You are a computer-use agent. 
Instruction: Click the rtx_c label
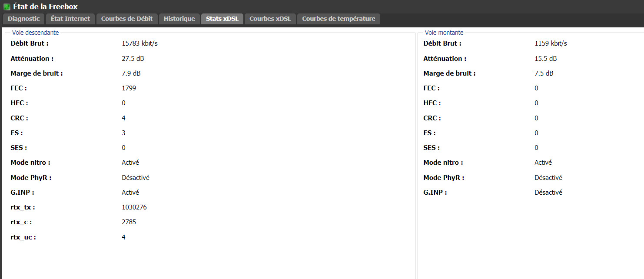coord(21,222)
